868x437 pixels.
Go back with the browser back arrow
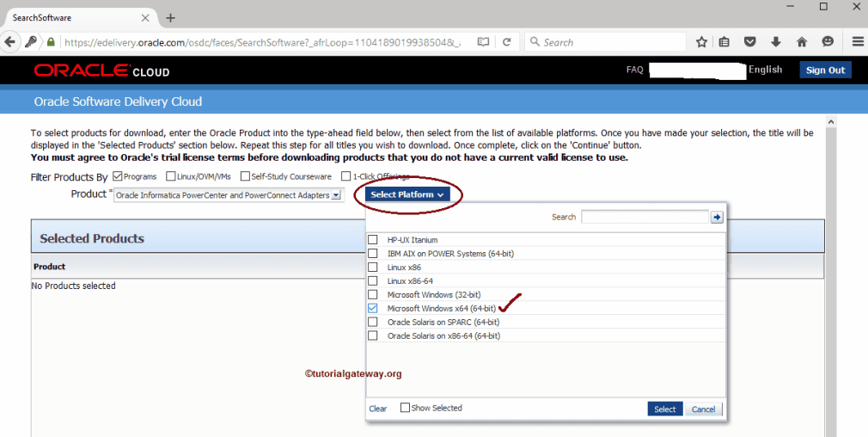(x=9, y=42)
